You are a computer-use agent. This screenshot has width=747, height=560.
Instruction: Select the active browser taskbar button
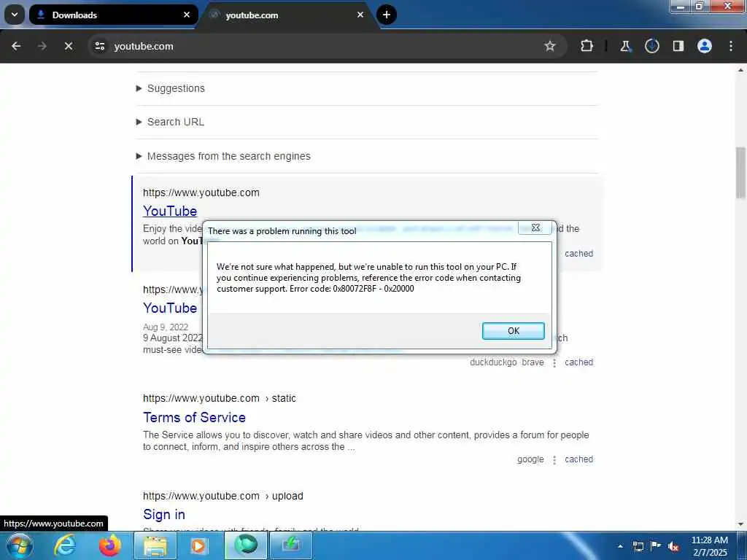coord(246,545)
